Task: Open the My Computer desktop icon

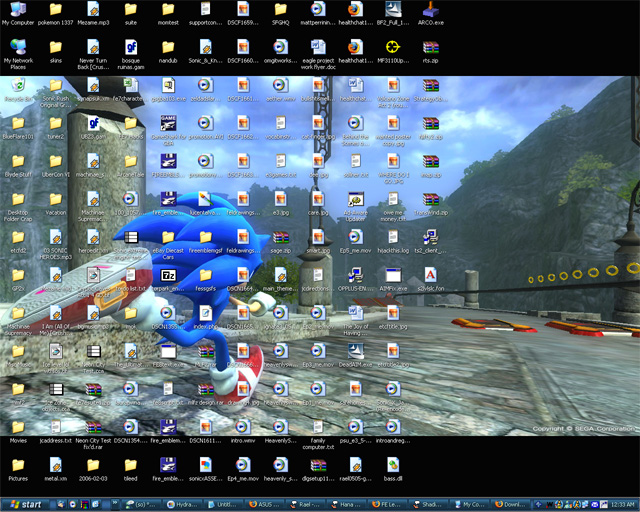Action: [x=18, y=13]
